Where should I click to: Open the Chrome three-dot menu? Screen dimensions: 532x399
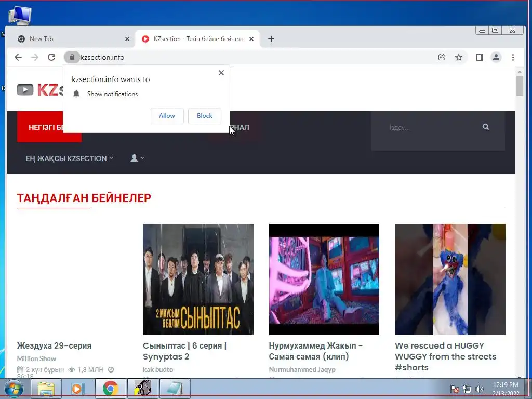coord(513,57)
